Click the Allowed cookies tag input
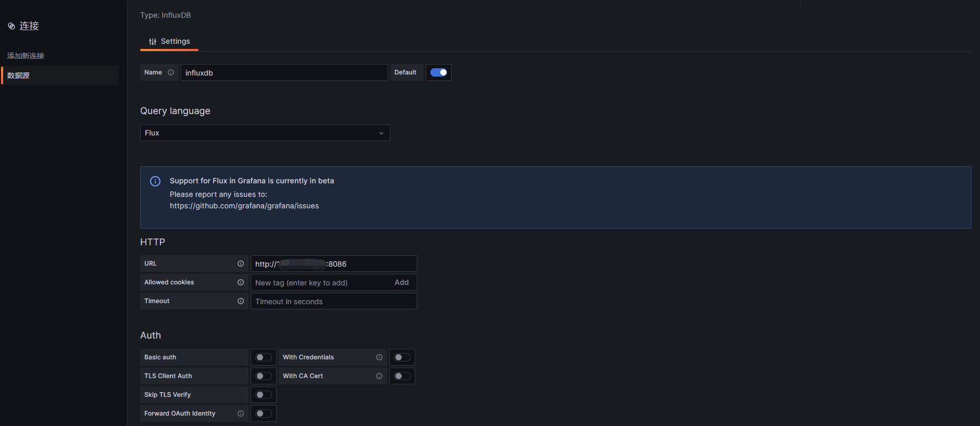This screenshot has height=426, width=980. coord(321,282)
